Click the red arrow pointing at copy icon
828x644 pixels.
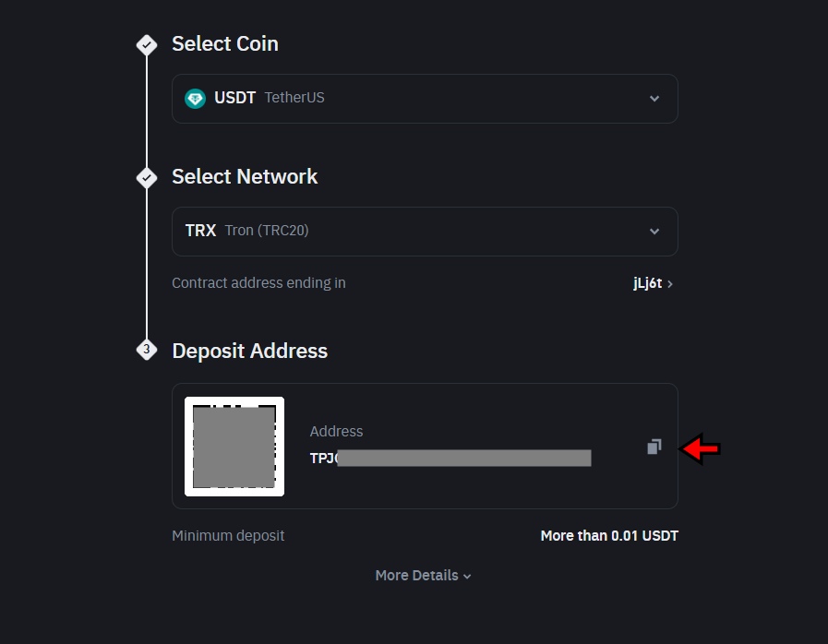pos(700,447)
